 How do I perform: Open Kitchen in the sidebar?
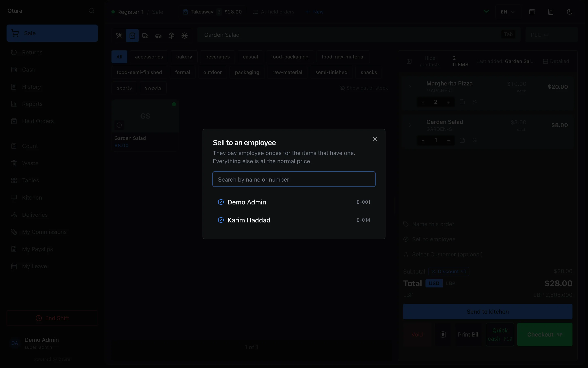[x=52, y=197]
